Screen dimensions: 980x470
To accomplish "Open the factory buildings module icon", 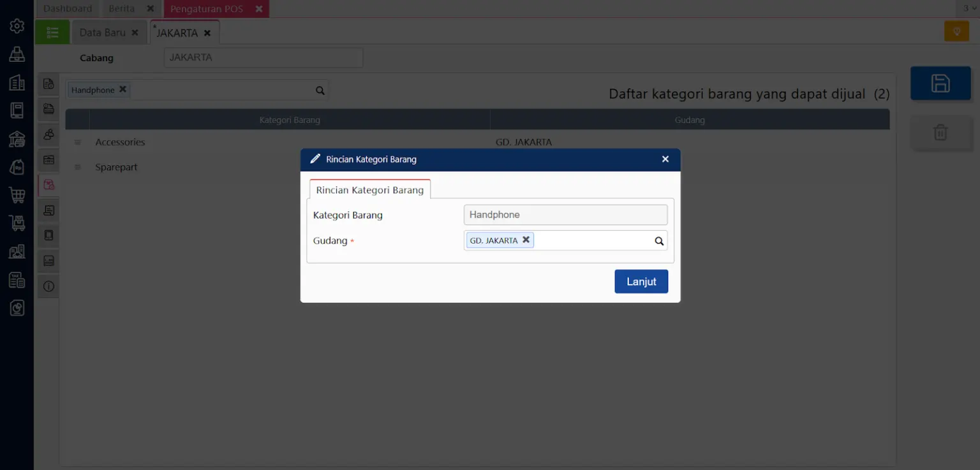I will (x=17, y=251).
